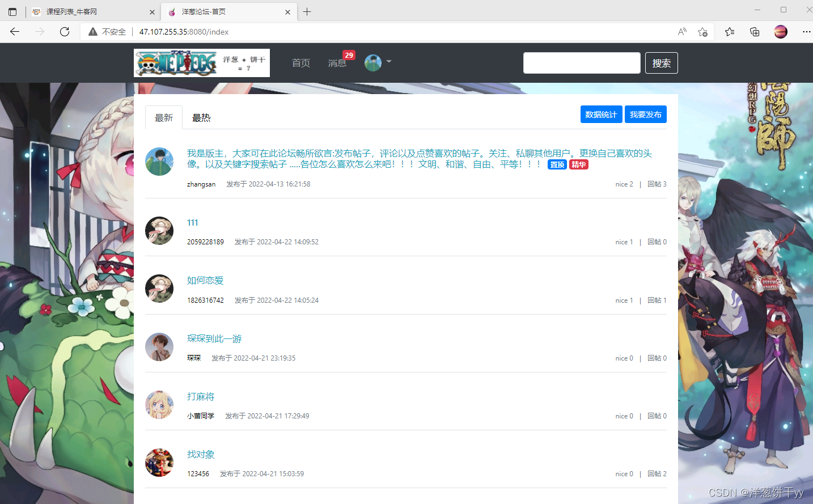Open the 琛琛到此一游 post

[214, 338]
